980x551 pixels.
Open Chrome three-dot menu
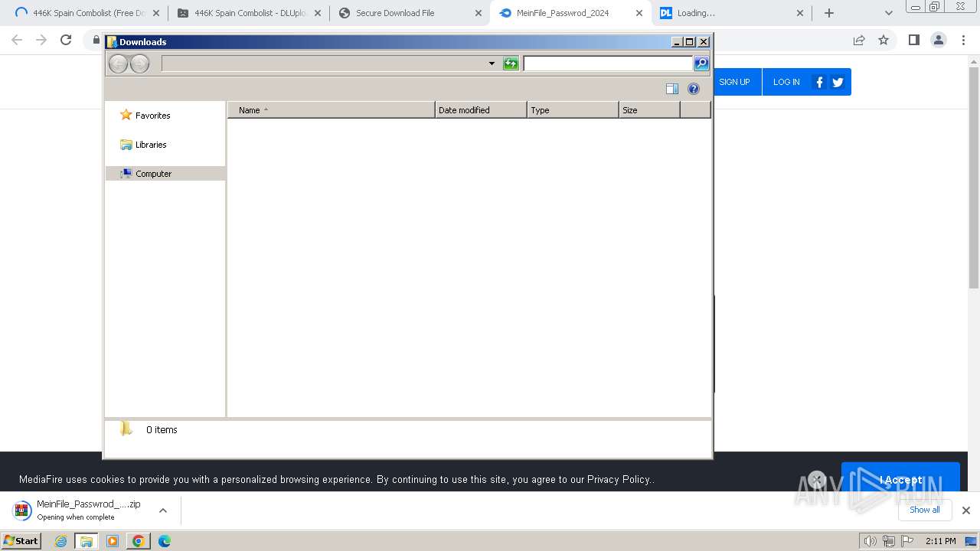(962, 40)
